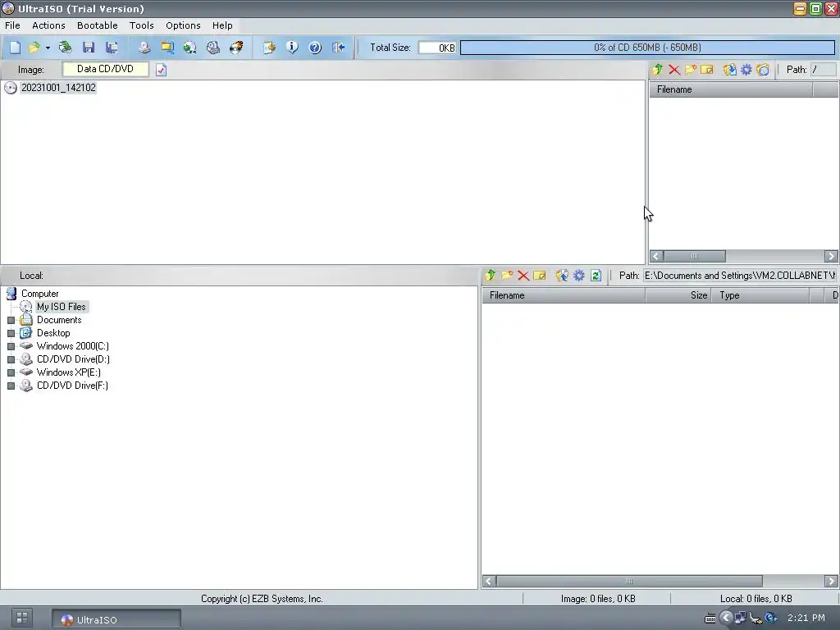Expand the Documents tree node
Image resolution: width=840 pixels, height=630 pixels.
[11, 321]
